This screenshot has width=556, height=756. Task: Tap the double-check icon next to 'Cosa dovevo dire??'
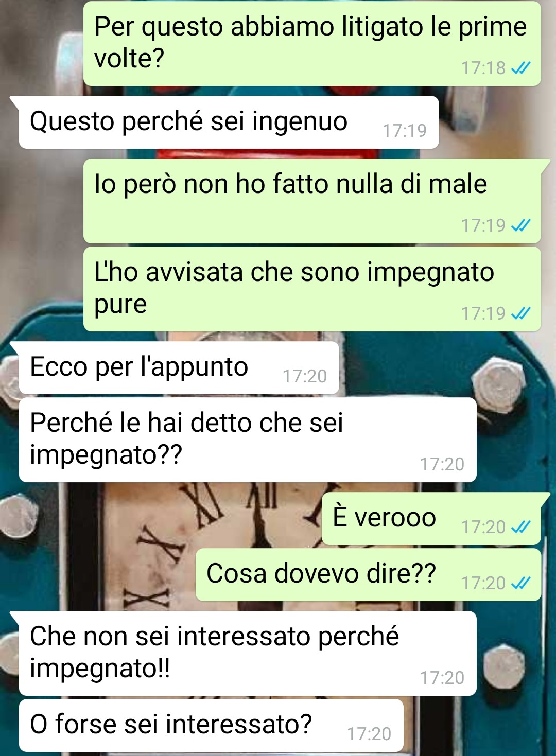pos(520,583)
